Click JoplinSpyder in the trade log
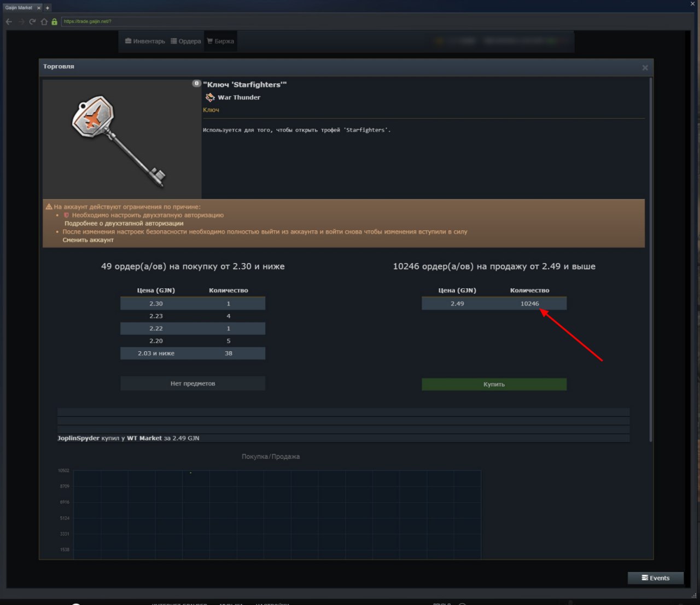Image resolution: width=700 pixels, height=605 pixels. pyautogui.click(x=79, y=438)
